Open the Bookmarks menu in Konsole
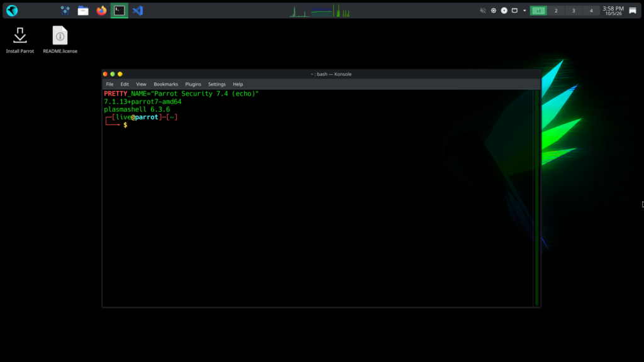This screenshot has width=644, height=362. (x=166, y=84)
